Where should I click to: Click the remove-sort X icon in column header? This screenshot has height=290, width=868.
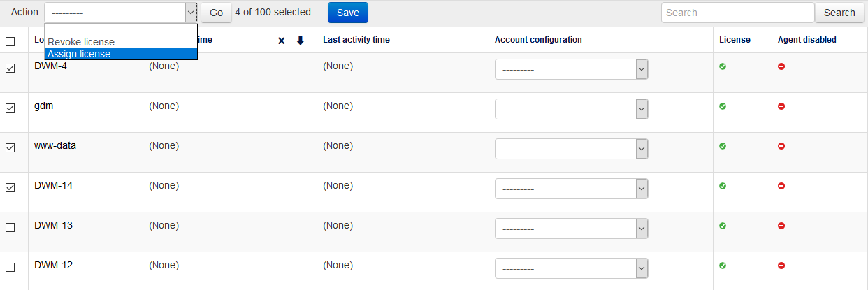(282, 41)
